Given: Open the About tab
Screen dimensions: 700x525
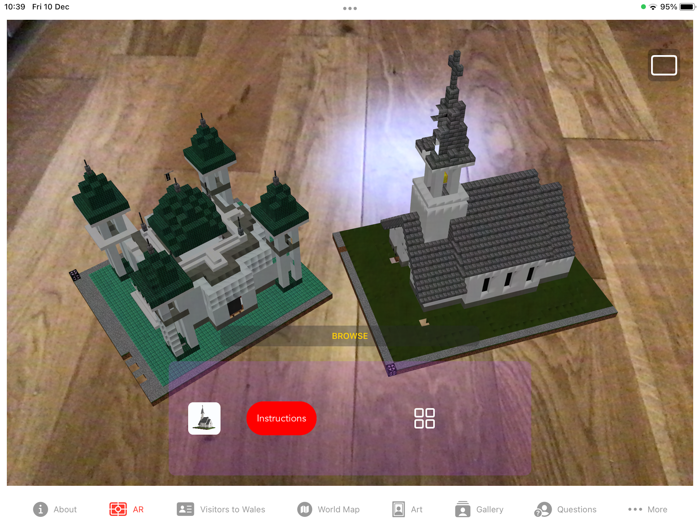Looking at the screenshot, I should coord(55,509).
